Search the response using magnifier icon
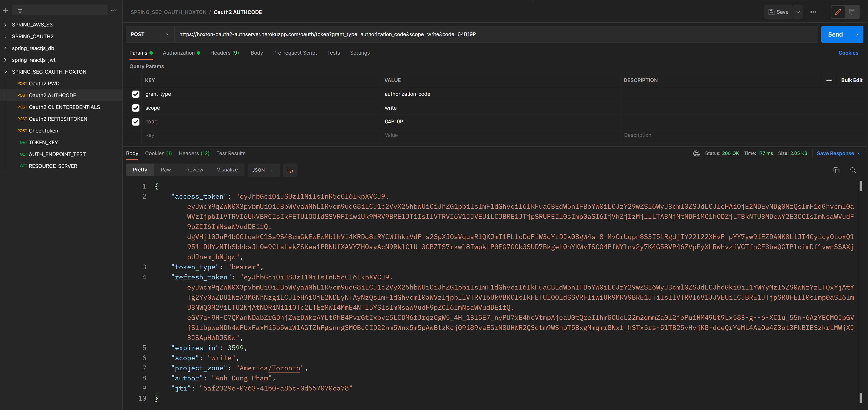Viewport: 868px width, 410px height. tap(853, 170)
